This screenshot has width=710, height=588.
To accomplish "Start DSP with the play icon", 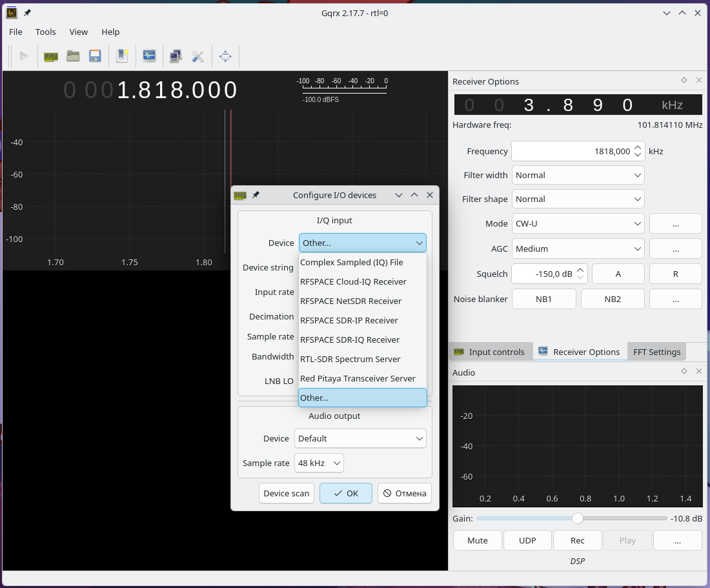I will click(x=23, y=56).
